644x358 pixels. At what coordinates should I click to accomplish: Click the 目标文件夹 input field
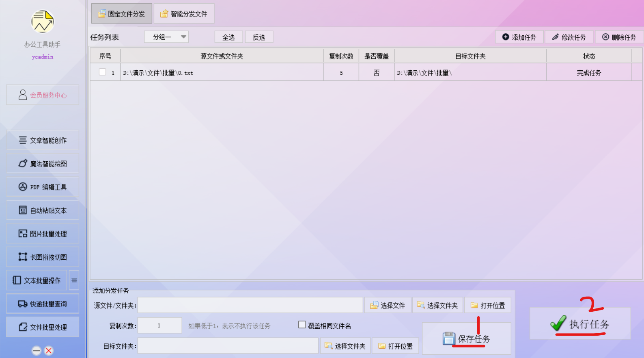[x=228, y=346]
